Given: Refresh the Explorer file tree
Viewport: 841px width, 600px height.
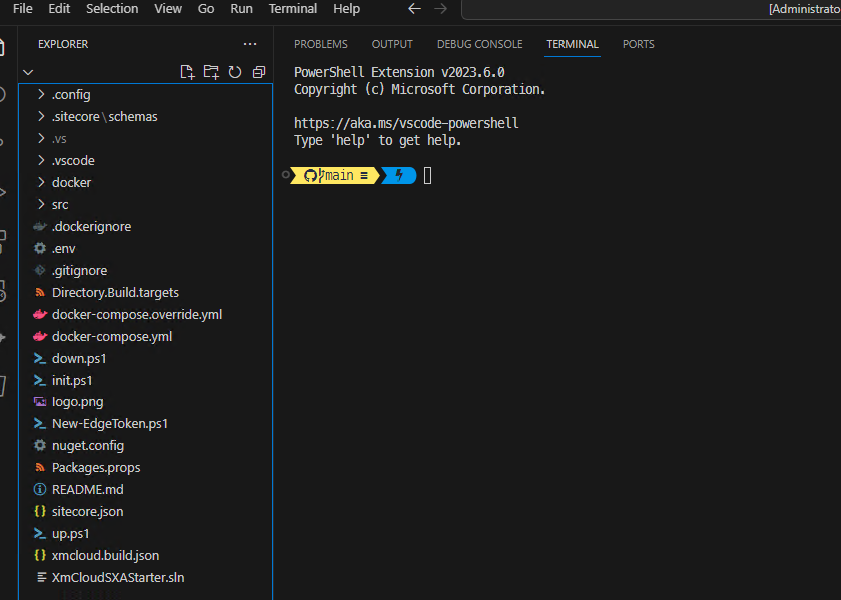Looking at the screenshot, I should tap(235, 72).
